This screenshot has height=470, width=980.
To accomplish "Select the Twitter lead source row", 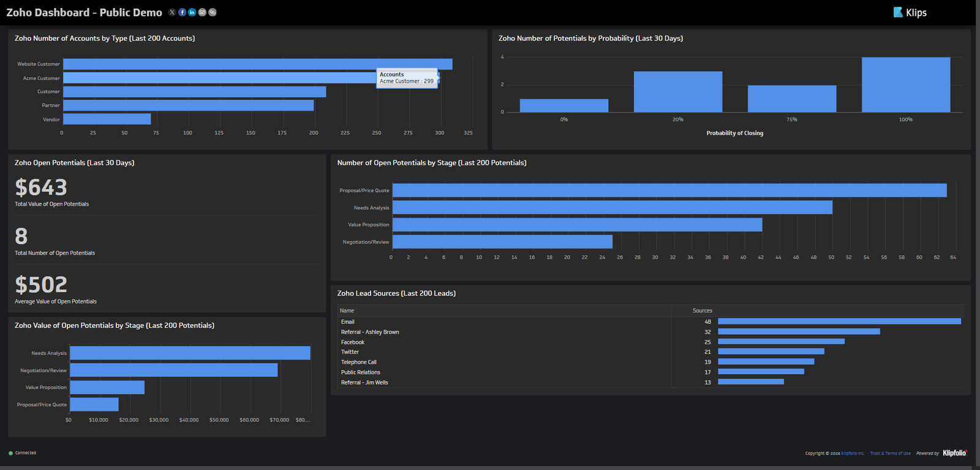I will pyautogui.click(x=650, y=352).
